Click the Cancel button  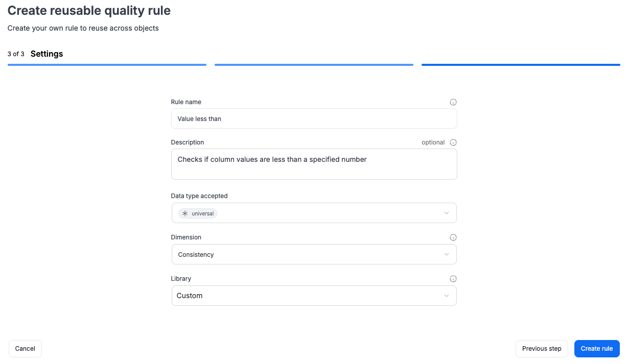(x=25, y=349)
